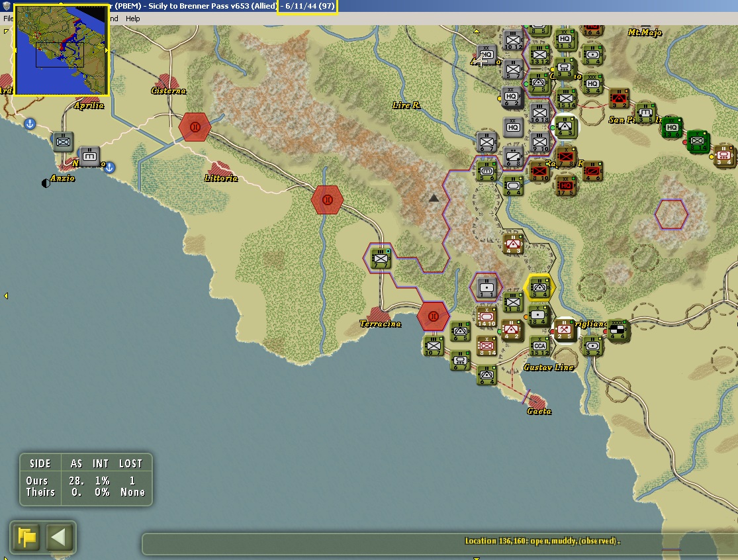Select the gray 16-18 infantry regiment
The height and width of the screenshot is (560, 738).
coord(539,113)
